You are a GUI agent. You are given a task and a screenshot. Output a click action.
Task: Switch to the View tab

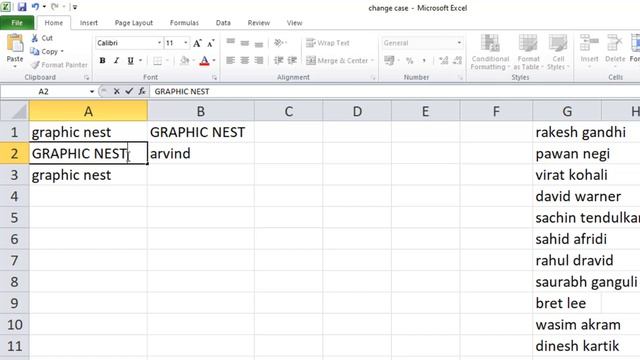(x=294, y=23)
